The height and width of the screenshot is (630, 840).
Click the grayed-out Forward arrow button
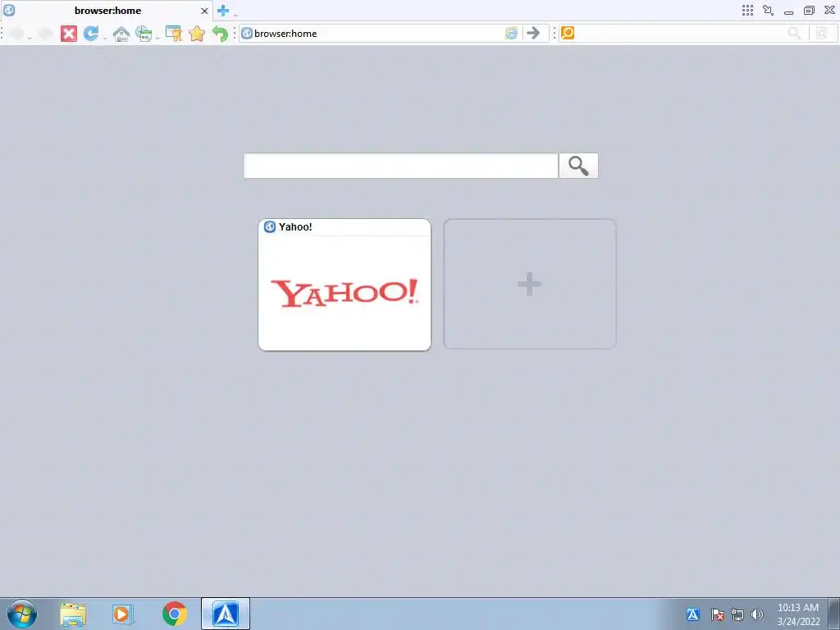click(x=46, y=33)
